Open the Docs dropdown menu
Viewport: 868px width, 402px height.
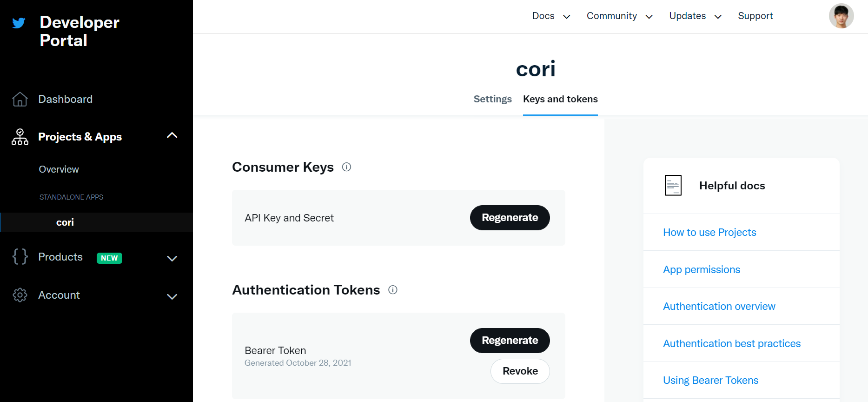coord(551,16)
